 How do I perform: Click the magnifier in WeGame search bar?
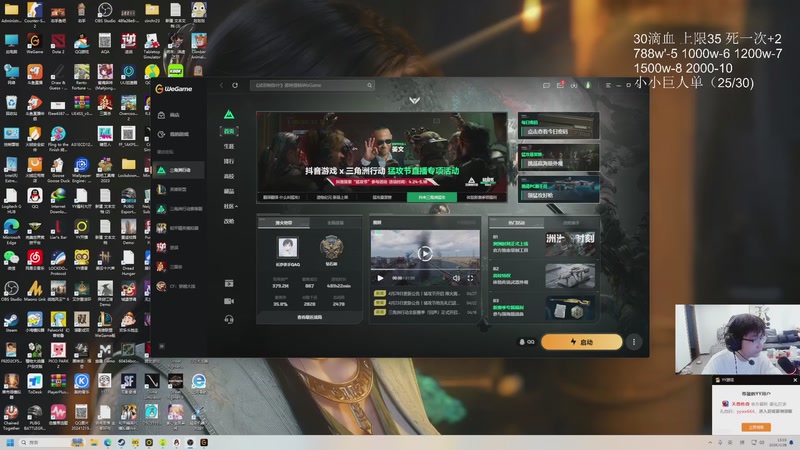coord(369,85)
